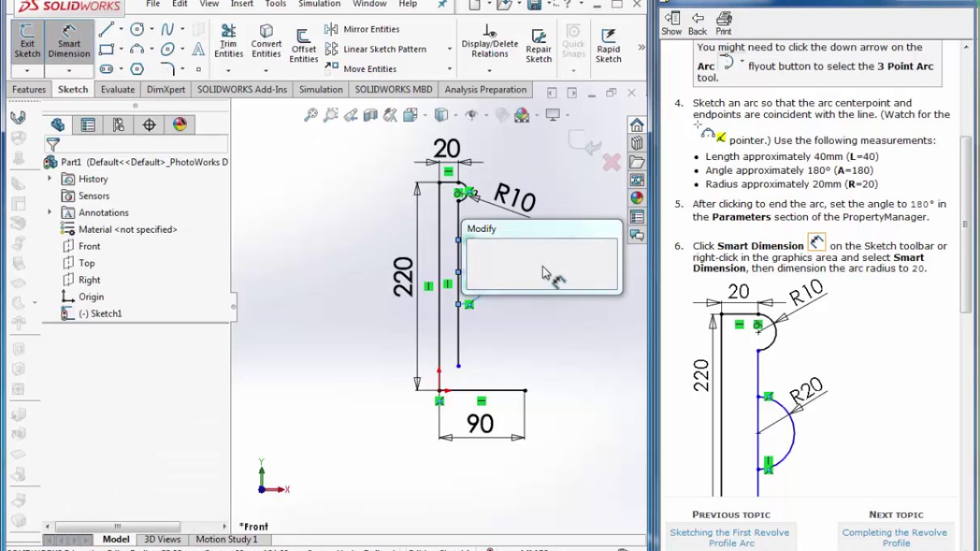This screenshot has width=980, height=551.
Task: Activate the Smart Dimension tool
Action: (x=69, y=41)
